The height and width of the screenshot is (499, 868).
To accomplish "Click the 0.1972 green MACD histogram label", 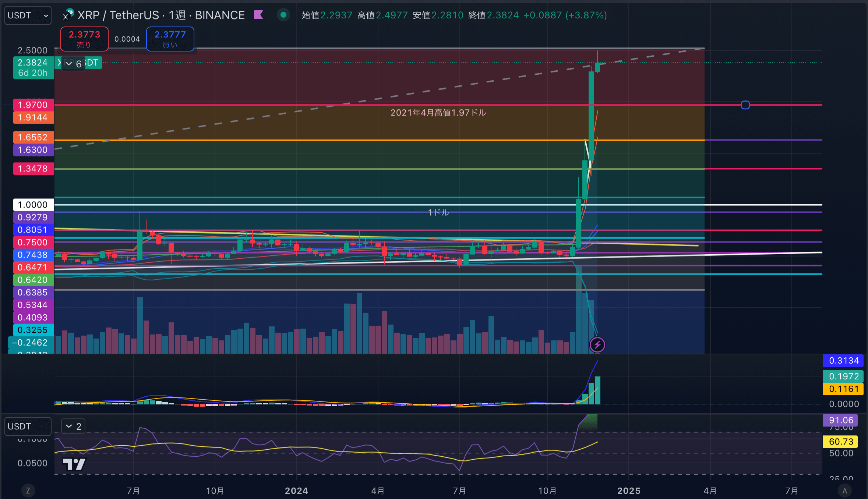I will click(843, 376).
